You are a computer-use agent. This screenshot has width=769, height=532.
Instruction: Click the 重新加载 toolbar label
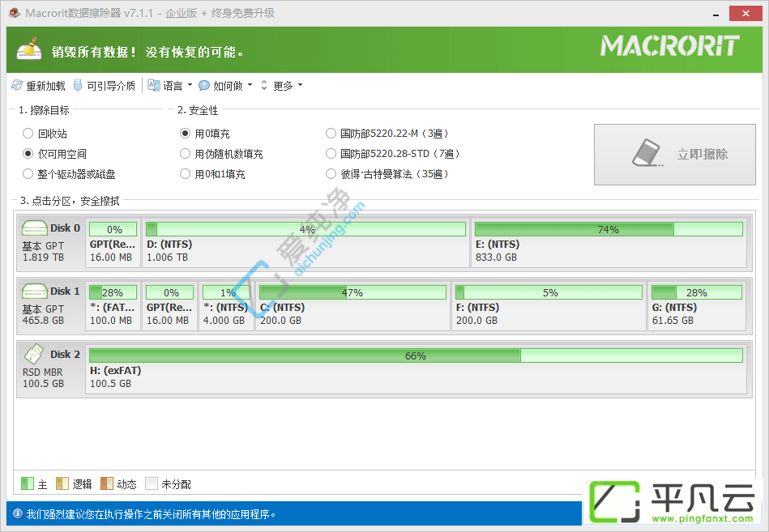45,86
